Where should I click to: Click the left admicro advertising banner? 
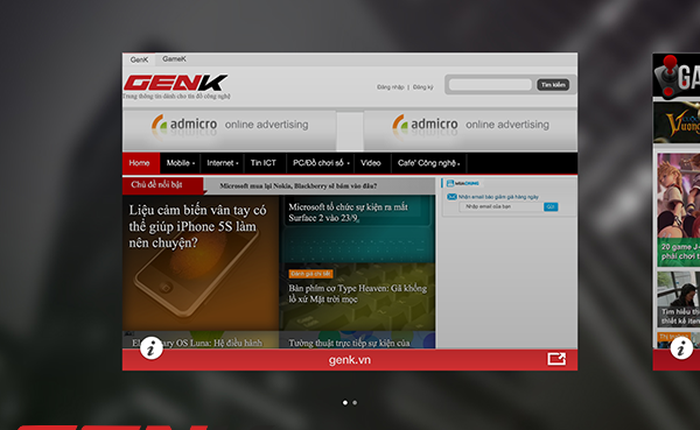230,125
